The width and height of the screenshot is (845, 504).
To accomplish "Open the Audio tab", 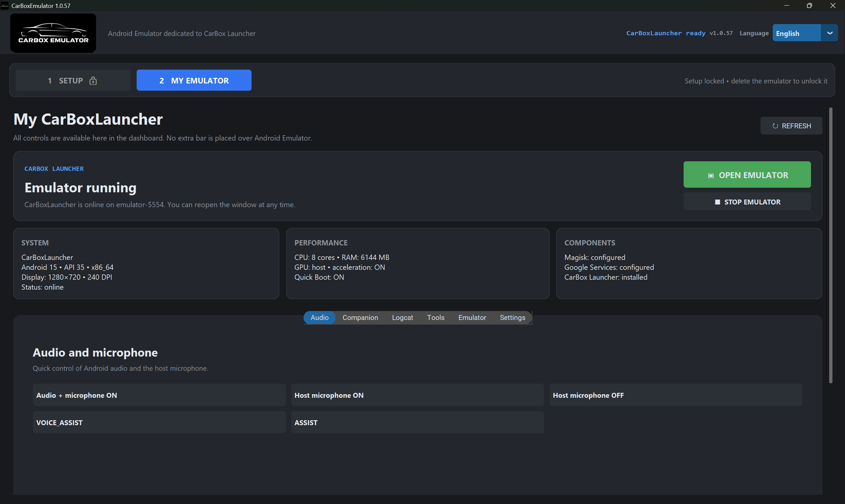I will coord(320,318).
